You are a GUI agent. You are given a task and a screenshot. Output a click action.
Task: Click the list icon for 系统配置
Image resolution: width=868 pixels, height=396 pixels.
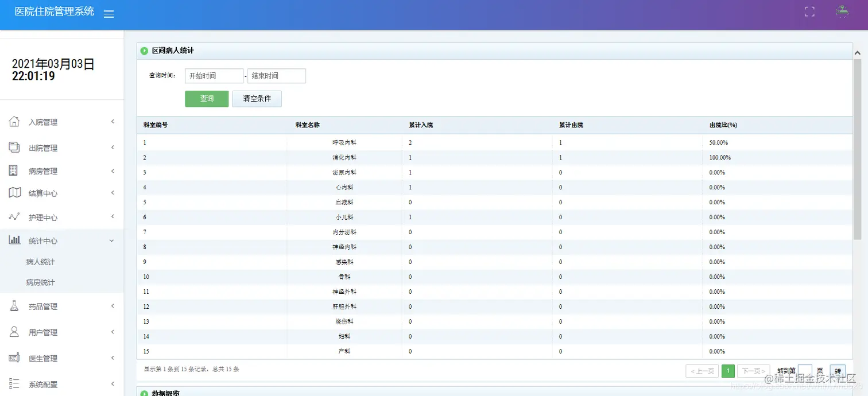point(14,383)
